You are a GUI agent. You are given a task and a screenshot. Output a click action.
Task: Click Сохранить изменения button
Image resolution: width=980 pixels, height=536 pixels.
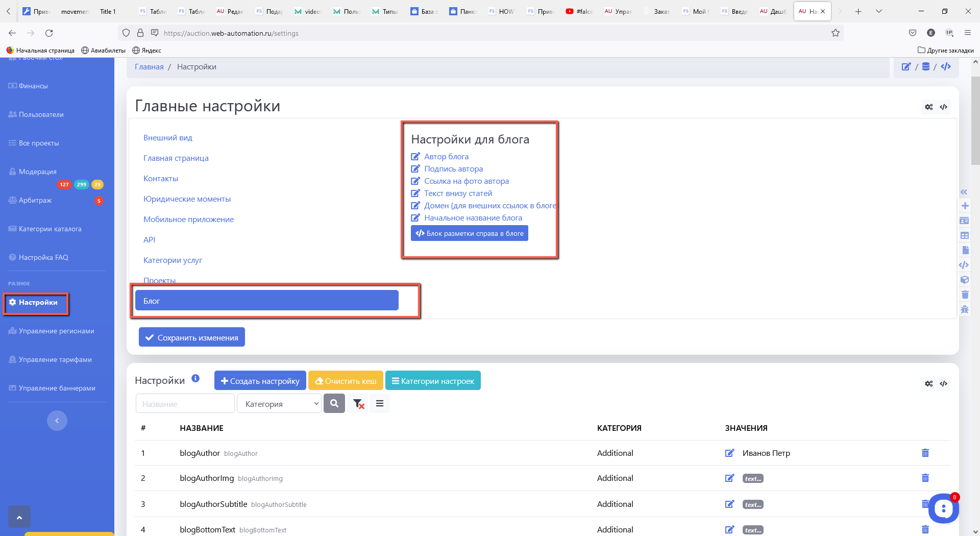pyautogui.click(x=192, y=337)
